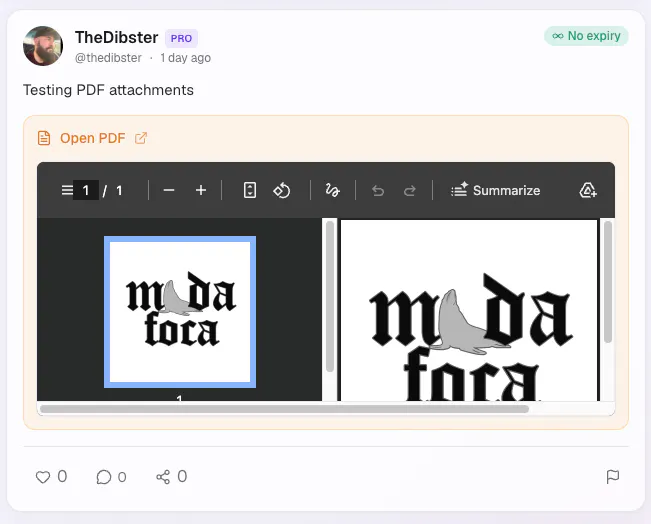Click the No expiry badge

point(586,36)
